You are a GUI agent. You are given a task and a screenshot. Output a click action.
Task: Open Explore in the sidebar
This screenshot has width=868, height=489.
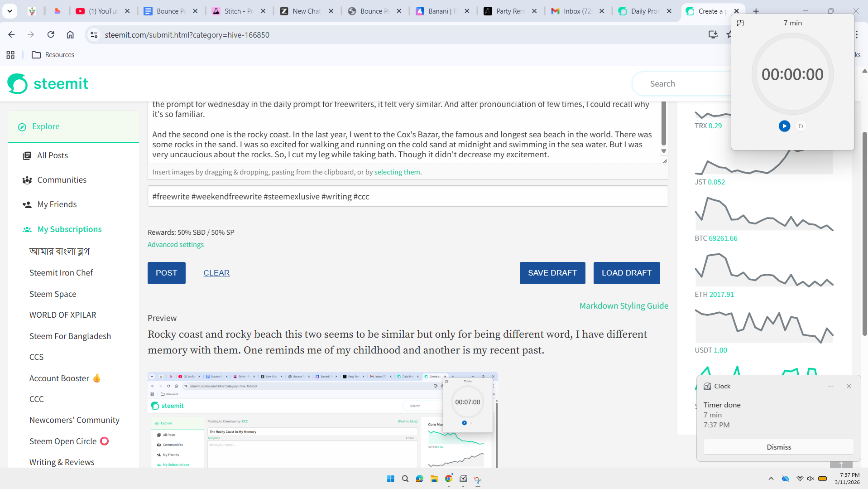(x=73, y=126)
